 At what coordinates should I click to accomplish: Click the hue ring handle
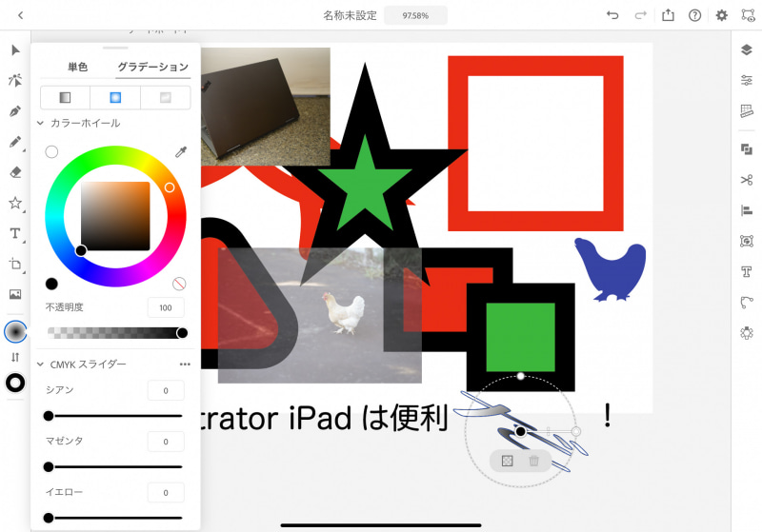170,187
